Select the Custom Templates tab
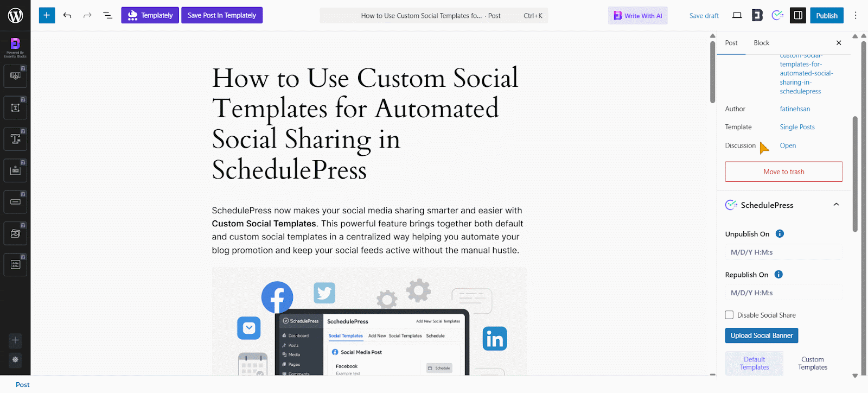 813,363
